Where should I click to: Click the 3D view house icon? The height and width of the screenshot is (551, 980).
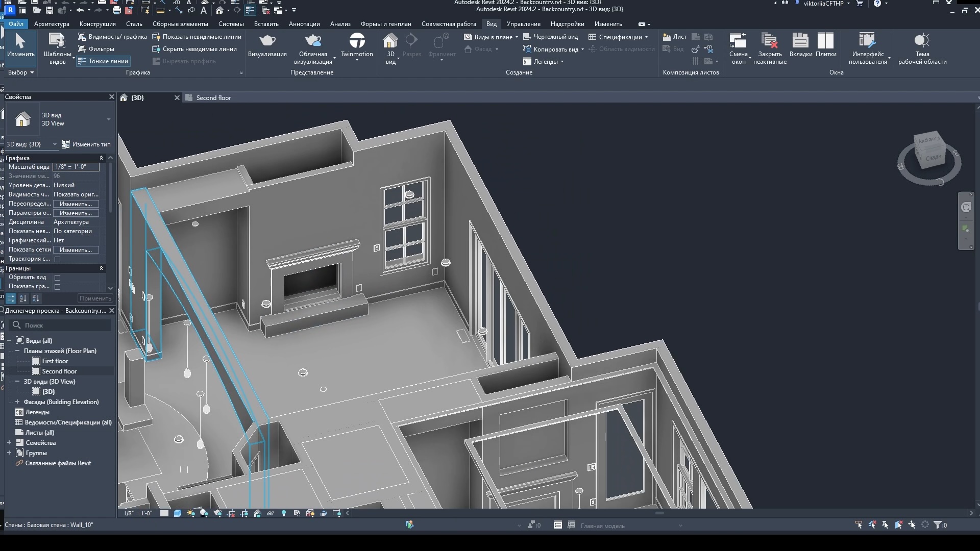pos(390,41)
